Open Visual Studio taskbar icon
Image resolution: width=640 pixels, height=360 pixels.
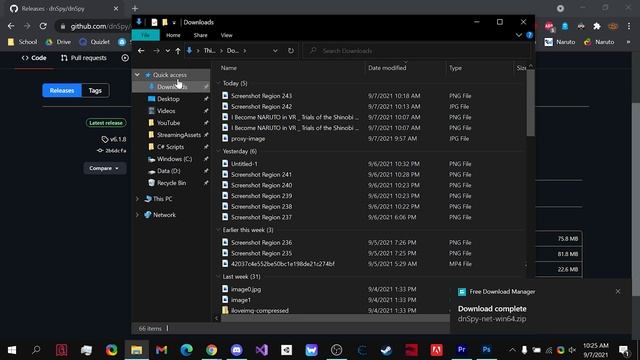pyautogui.click(x=262, y=350)
